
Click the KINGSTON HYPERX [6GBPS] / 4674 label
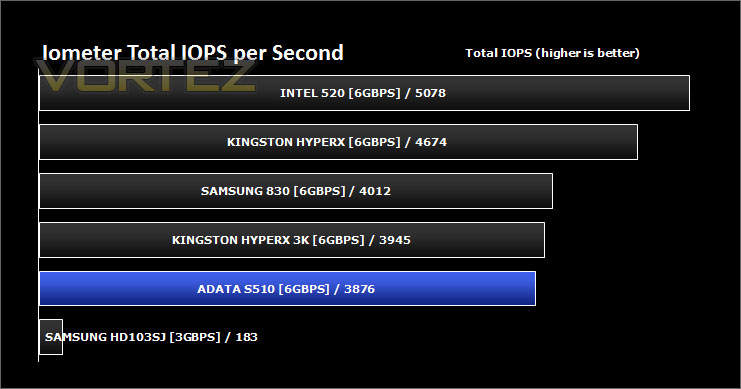pos(337,142)
